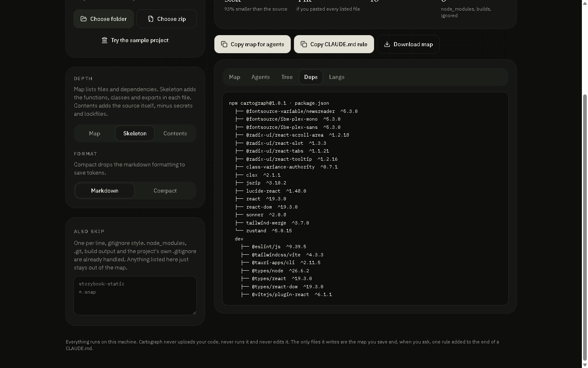Select Compact format
This screenshot has width=588, height=368.
(x=165, y=191)
